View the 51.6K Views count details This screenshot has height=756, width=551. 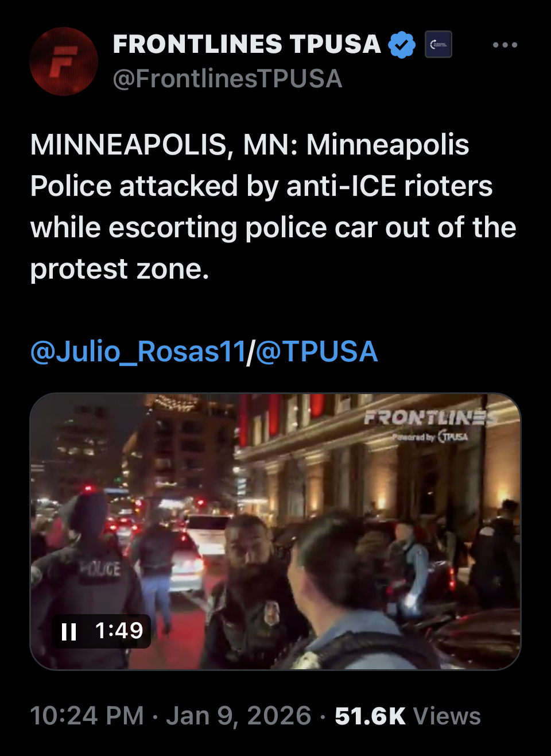(x=408, y=716)
